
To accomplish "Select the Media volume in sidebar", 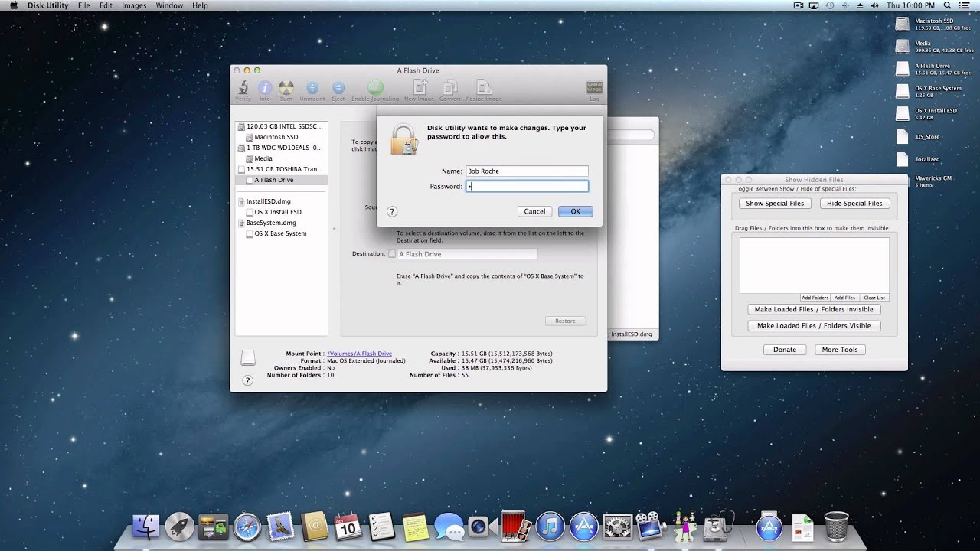I will [281, 158].
